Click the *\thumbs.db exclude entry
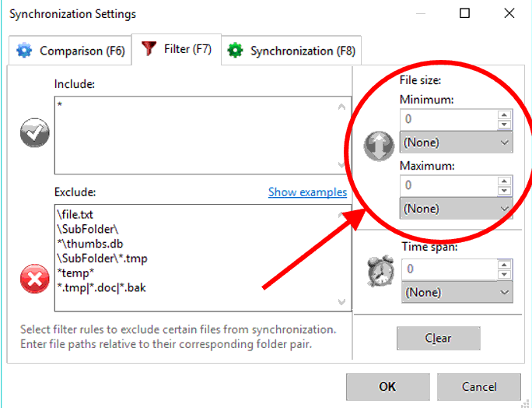The width and height of the screenshot is (532, 408). click(x=90, y=244)
